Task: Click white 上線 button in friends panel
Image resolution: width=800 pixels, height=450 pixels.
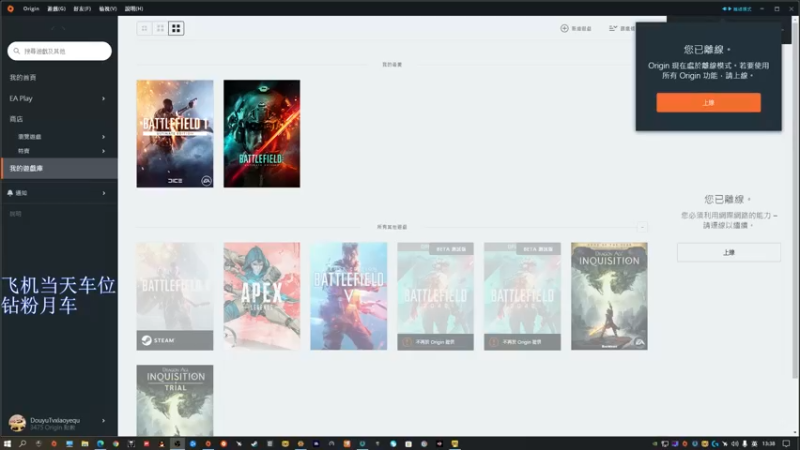Action: pos(729,253)
